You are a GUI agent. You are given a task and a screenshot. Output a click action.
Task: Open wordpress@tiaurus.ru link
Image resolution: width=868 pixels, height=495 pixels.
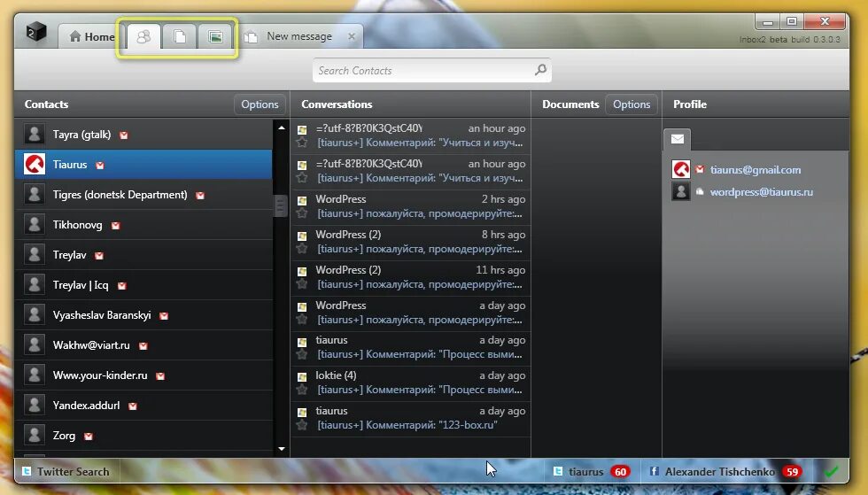coord(761,192)
